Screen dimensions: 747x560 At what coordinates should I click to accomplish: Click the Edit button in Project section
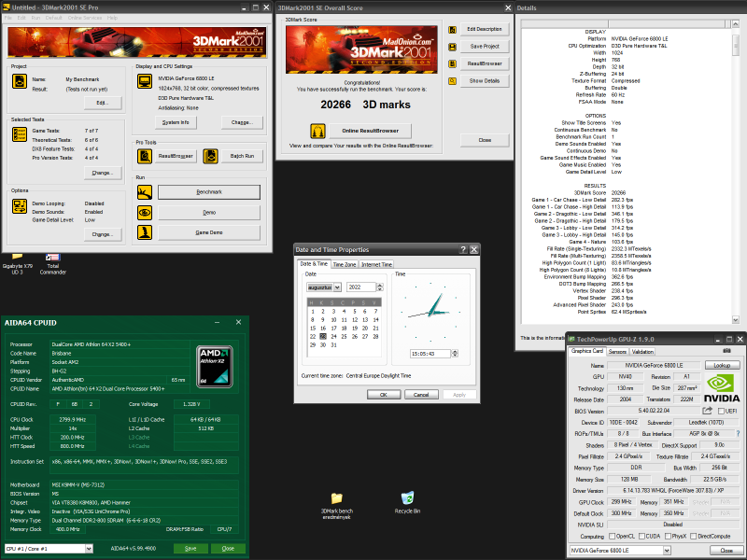coord(103,103)
